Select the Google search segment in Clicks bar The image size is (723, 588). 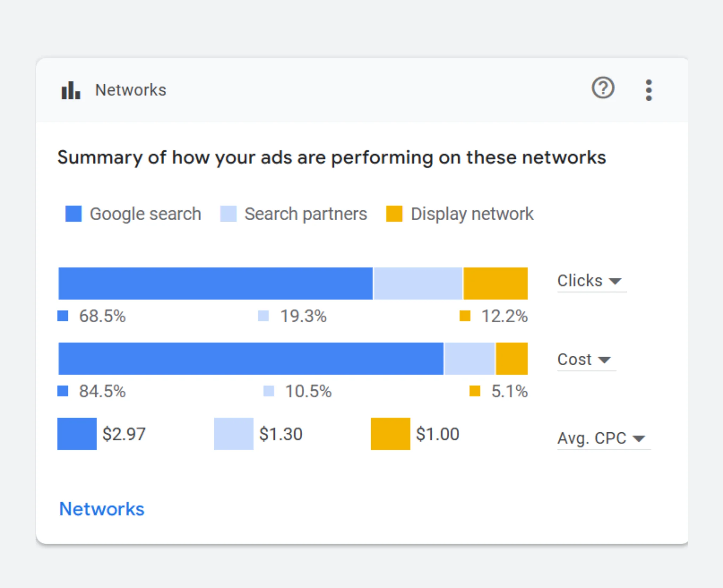coord(215,283)
